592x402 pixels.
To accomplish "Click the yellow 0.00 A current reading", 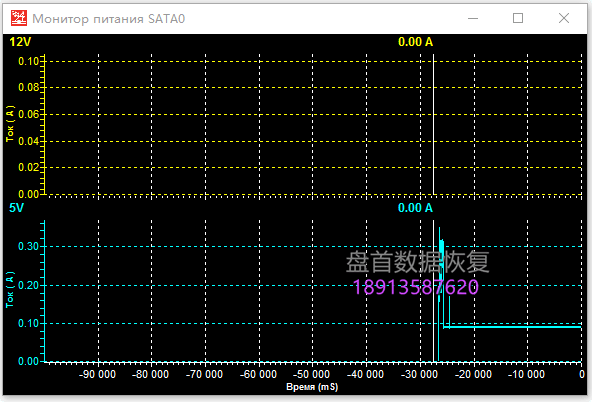I will pos(415,42).
